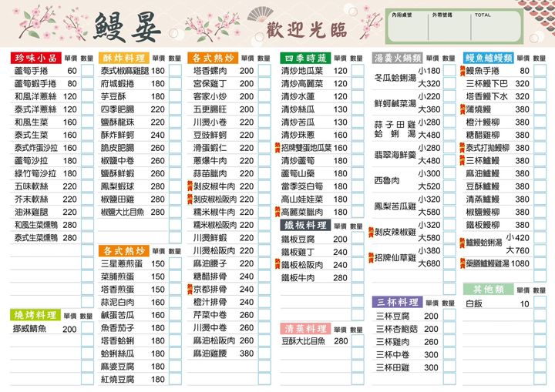
Task: Select the 三杯料理 category header
Action: [x=398, y=302]
